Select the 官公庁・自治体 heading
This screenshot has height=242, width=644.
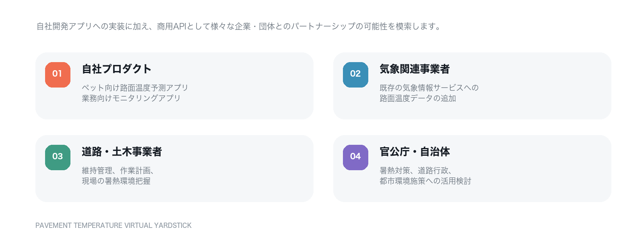[415, 152]
